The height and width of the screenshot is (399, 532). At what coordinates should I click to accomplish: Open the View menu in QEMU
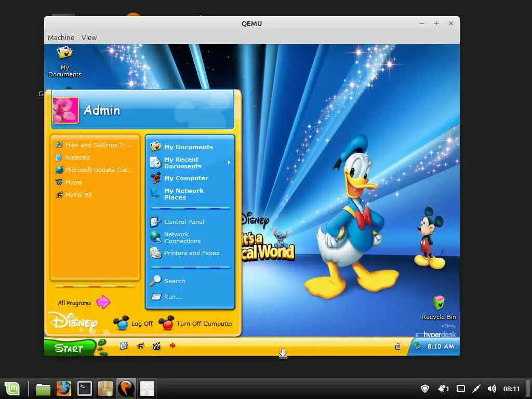click(x=89, y=37)
